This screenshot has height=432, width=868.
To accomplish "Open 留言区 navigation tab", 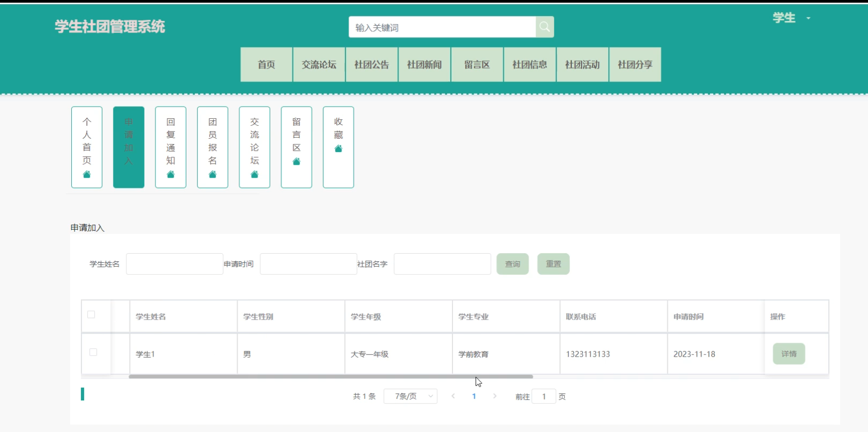I will click(x=477, y=64).
